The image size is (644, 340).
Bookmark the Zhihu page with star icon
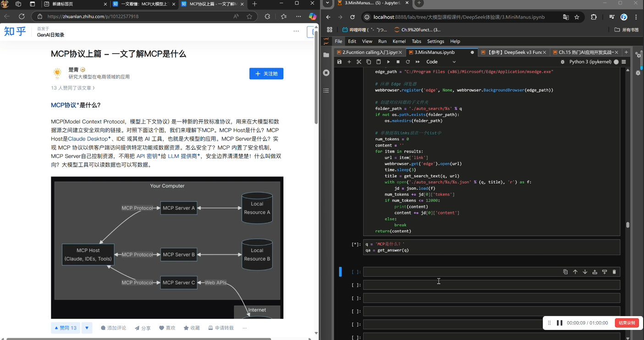coord(249,17)
